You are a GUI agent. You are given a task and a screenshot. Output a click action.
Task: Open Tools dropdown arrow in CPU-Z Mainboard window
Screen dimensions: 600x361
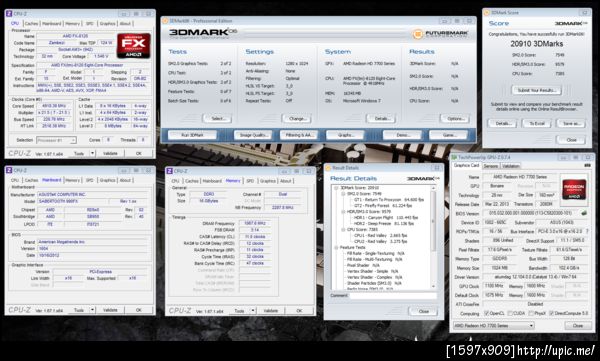pos(92,310)
